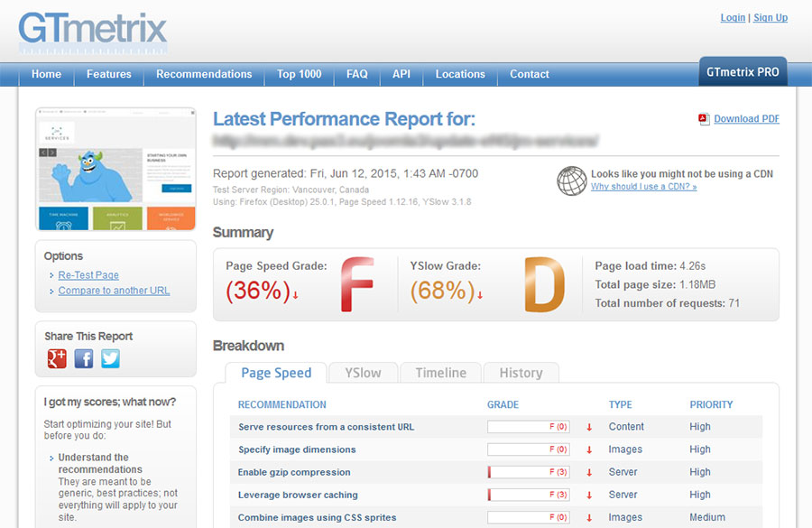Open the Features menu item
The height and width of the screenshot is (528, 812).
[109, 74]
